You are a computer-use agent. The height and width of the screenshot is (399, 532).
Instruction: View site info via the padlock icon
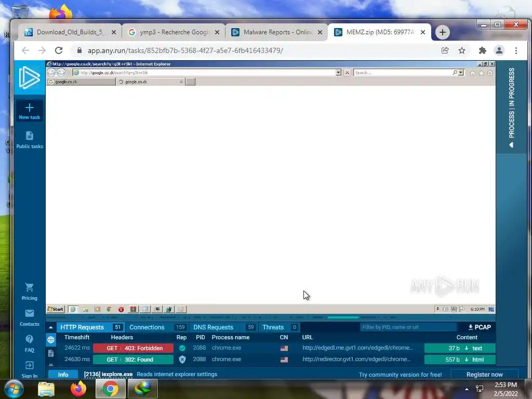tap(79, 50)
